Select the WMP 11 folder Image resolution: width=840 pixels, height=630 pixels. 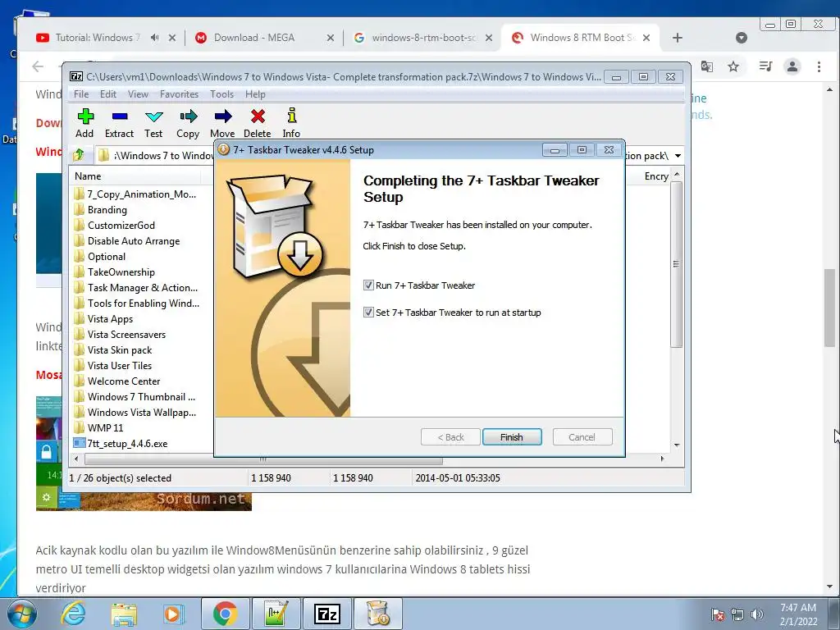pos(105,427)
